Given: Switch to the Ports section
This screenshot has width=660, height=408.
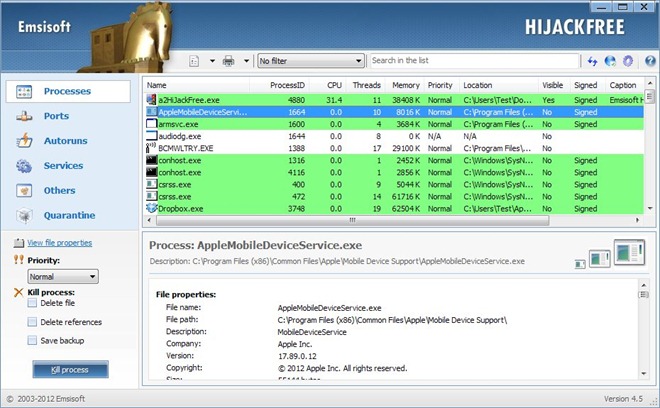Looking at the screenshot, I should click(x=56, y=116).
